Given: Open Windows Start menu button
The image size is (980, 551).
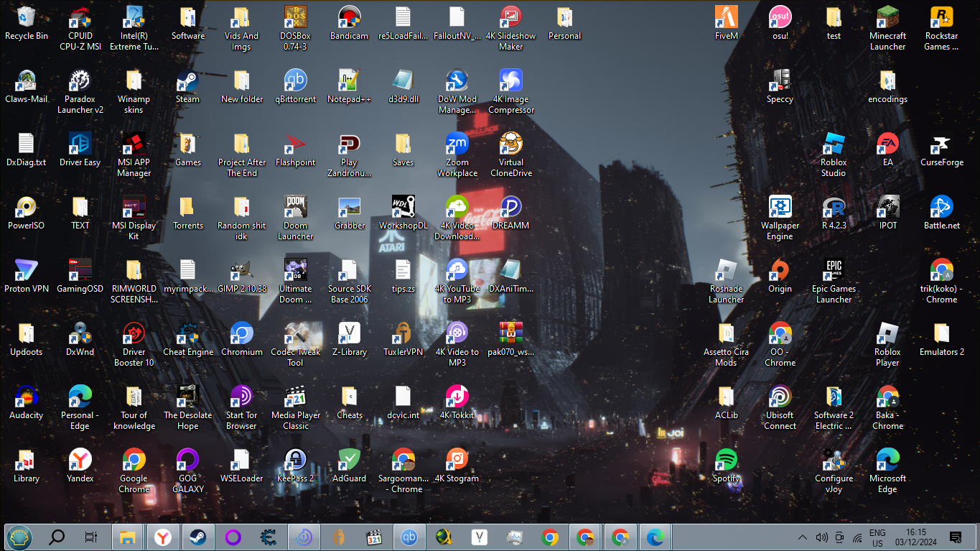Looking at the screenshot, I should coord(19,537).
